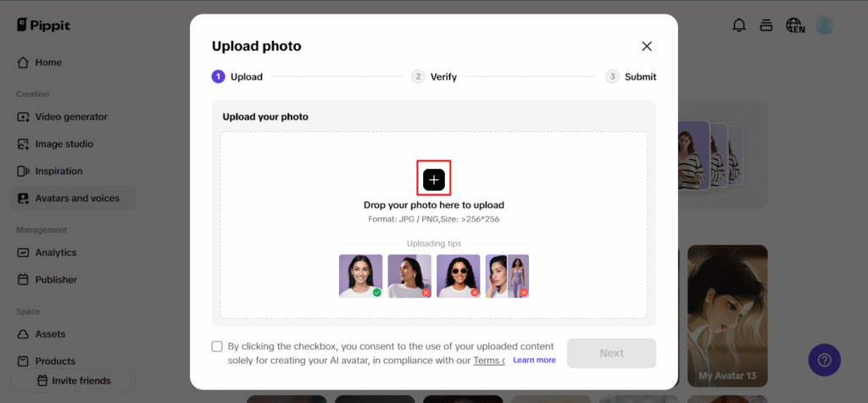Screen dimensions: 868x403
Task: Click the sunglasses example photo
Action: click(x=459, y=276)
